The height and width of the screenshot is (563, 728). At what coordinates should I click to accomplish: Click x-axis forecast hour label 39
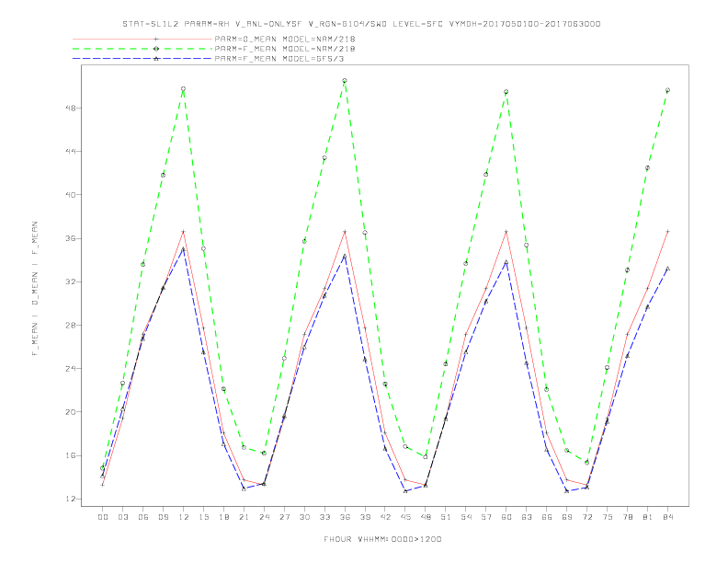coord(366,517)
